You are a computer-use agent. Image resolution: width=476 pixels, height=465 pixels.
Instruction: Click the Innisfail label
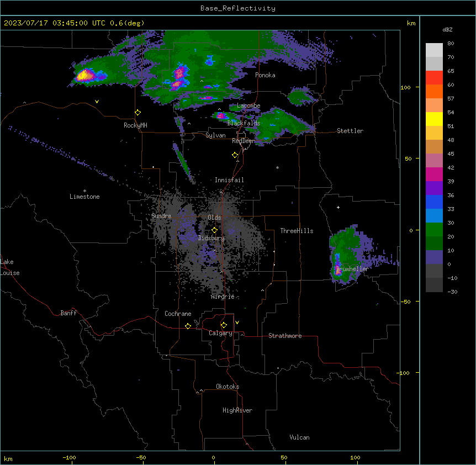click(x=229, y=180)
